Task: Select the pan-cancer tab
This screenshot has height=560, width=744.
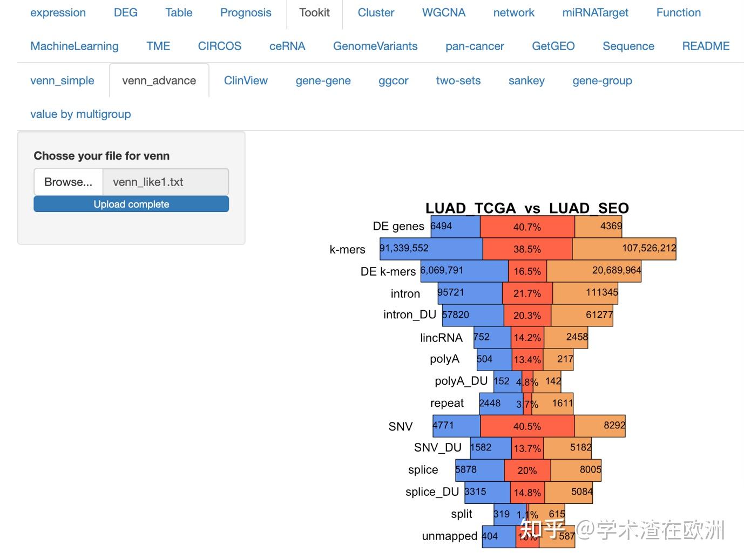Action: point(475,46)
